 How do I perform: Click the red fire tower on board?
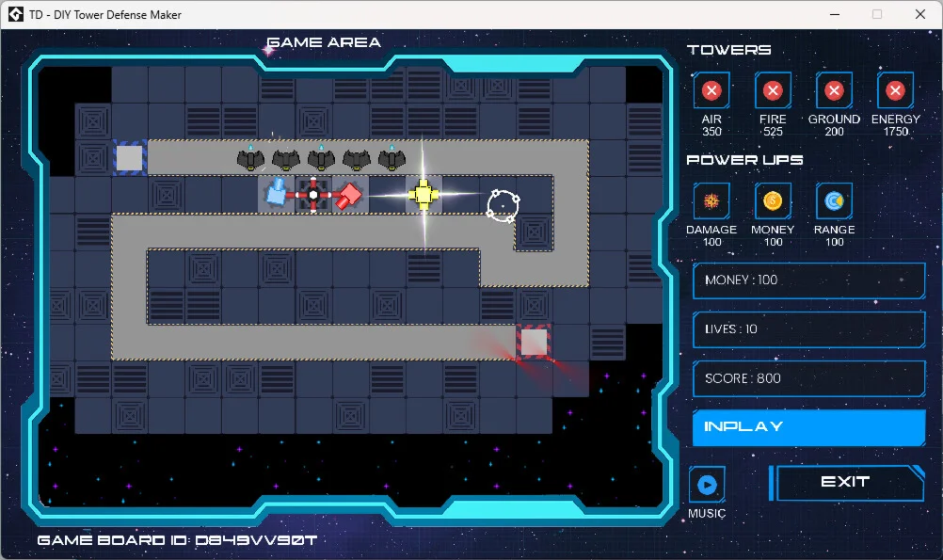(x=347, y=196)
